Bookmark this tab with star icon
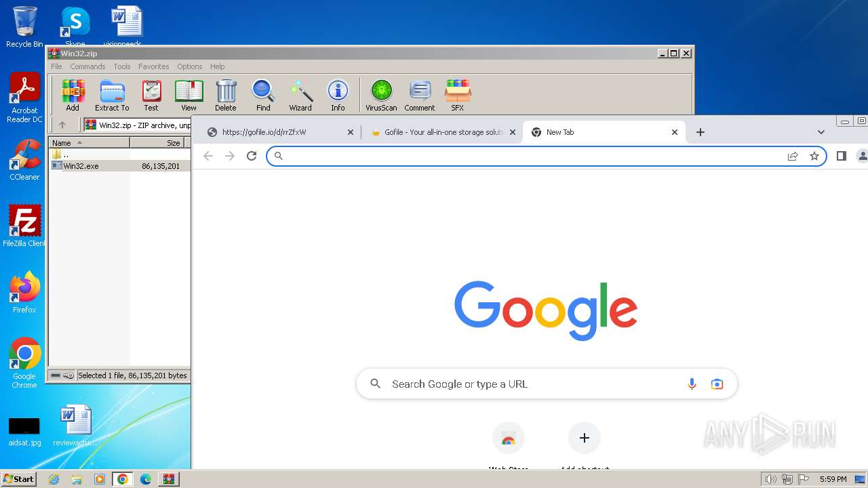 click(x=814, y=156)
